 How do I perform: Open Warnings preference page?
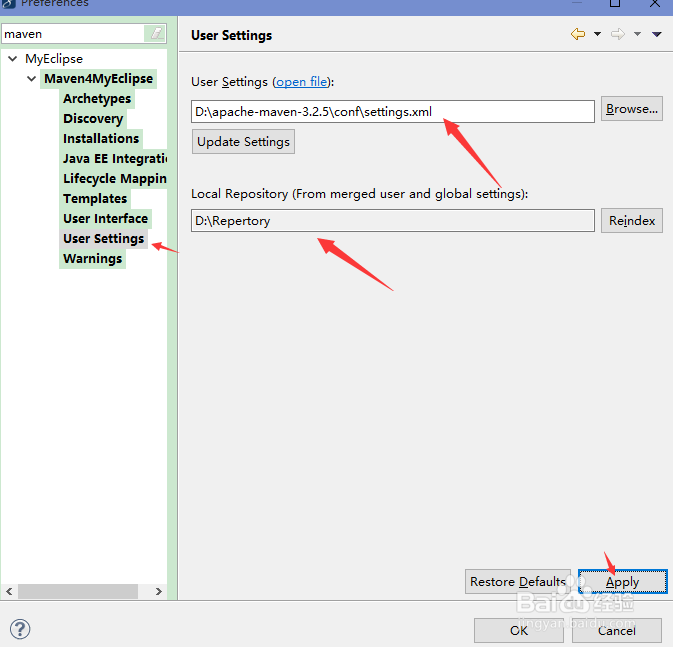[92, 258]
